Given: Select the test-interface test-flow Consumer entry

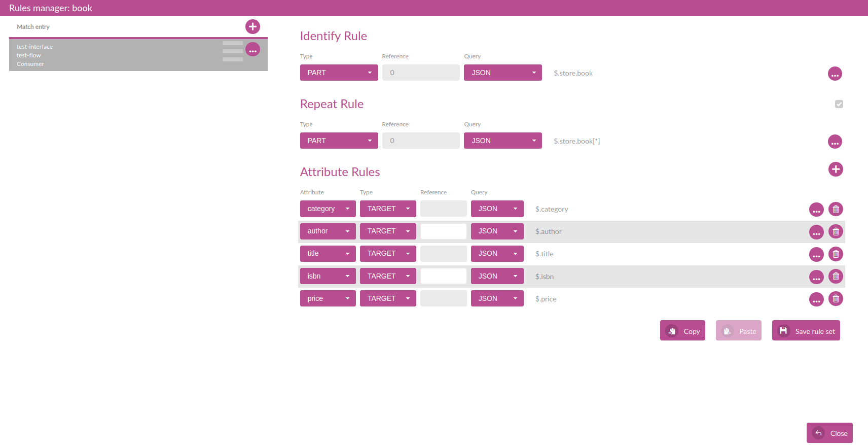Looking at the screenshot, I should point(138,55).
